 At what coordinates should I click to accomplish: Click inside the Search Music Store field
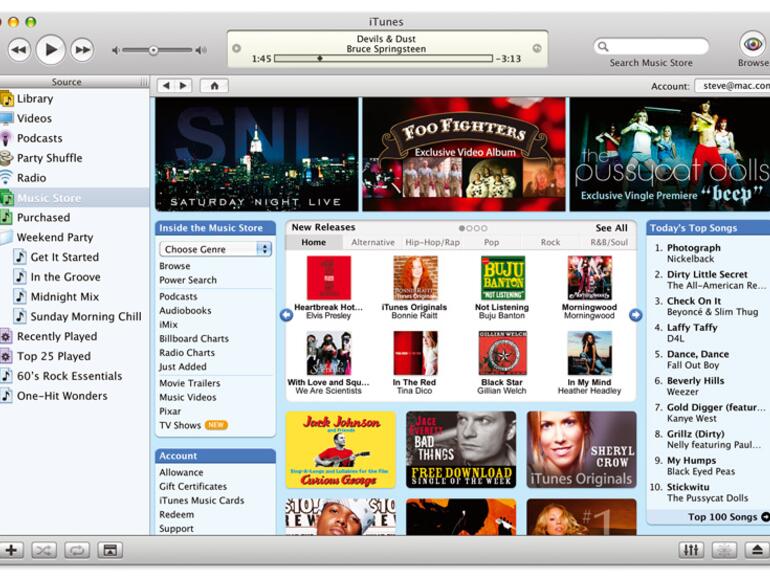pyautogui.click(x=651, y=47)
